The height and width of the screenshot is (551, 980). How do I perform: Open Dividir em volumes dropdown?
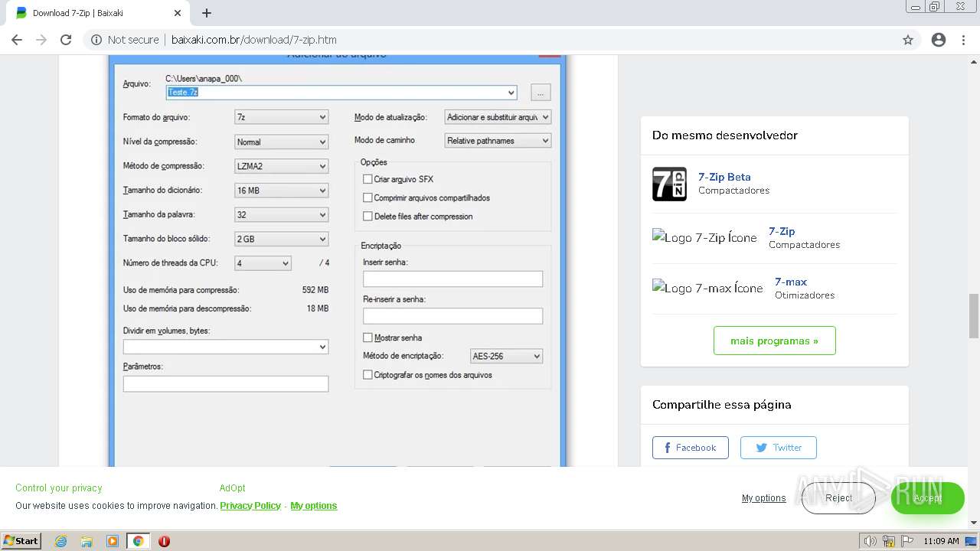point(226,347)
